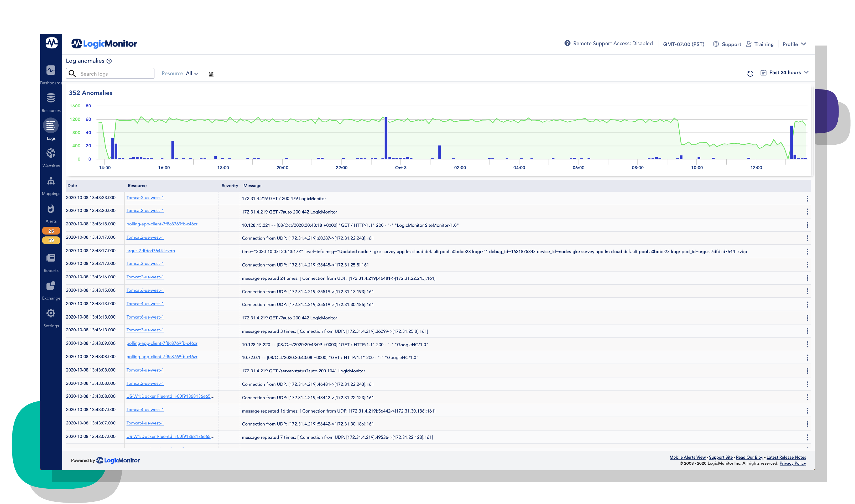Open Mobile Alerts View footer link
Image resolution: width=855 pixels, height=504 pixels.
(x=688, y=458)
